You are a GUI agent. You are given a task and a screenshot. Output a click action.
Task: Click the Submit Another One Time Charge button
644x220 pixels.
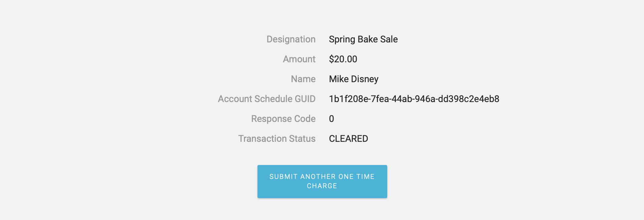(x=322, y=181)
